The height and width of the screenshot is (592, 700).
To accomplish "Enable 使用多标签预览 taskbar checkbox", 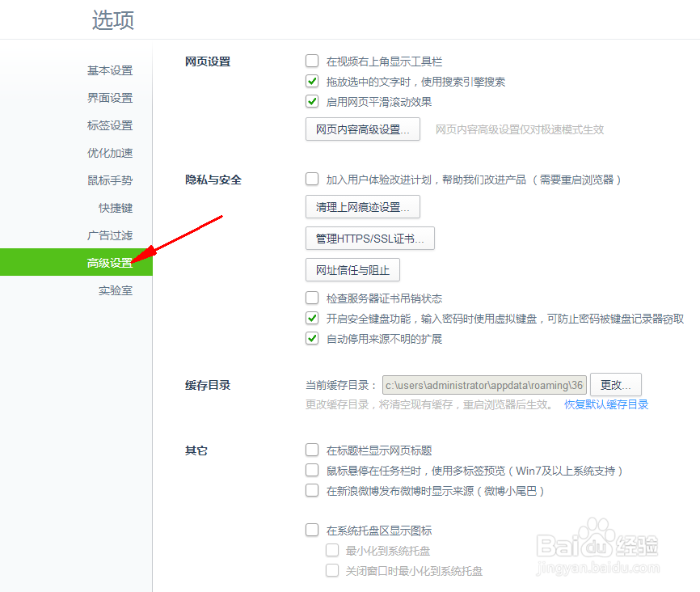I will [312, 470].
